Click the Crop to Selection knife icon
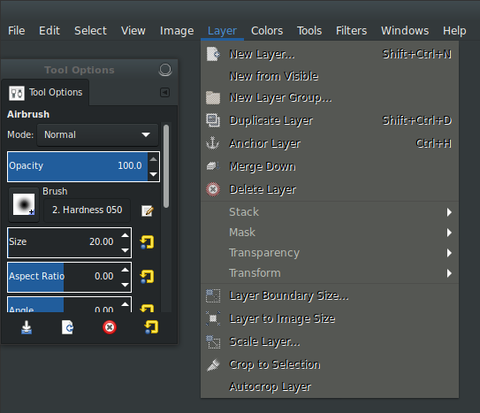 click(213, 365)
